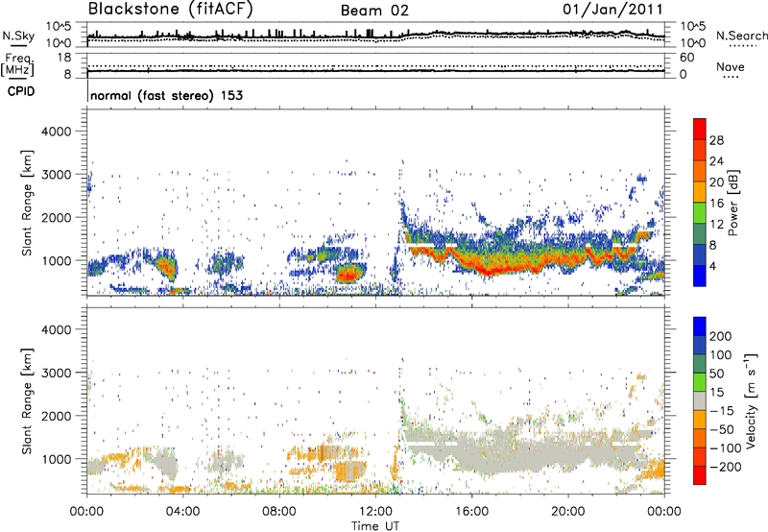Select the positive "100" velocity colorbar value
768x532 pixels.
[x=721, y=355]
